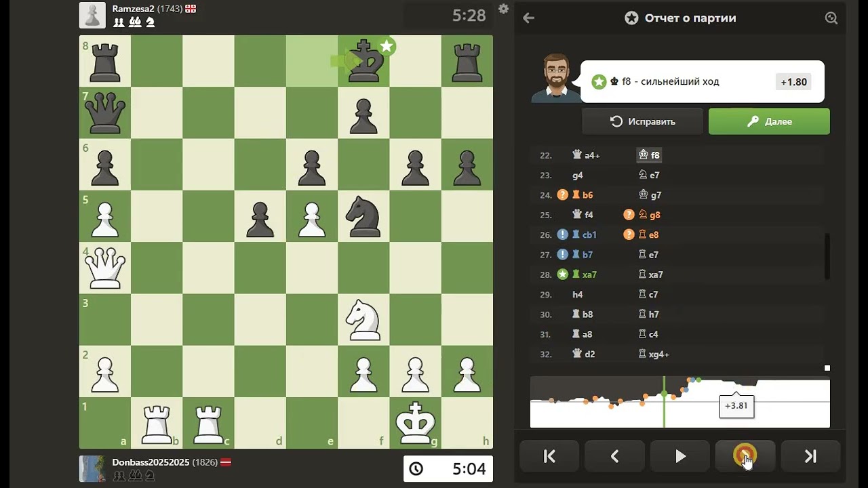Click Donbass20252025 avatar thumbnail
The width and height of the screenshot is (868, 488).
[x=92, y=468]
